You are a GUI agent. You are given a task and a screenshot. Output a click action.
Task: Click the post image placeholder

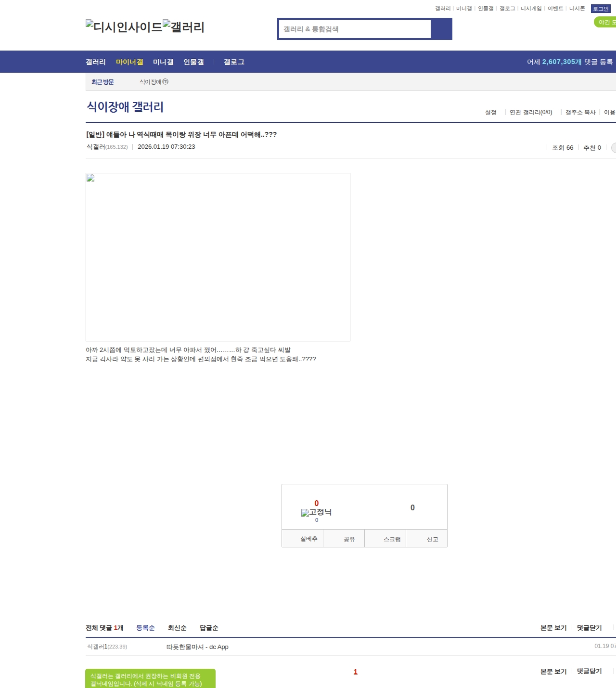[218, 257]
